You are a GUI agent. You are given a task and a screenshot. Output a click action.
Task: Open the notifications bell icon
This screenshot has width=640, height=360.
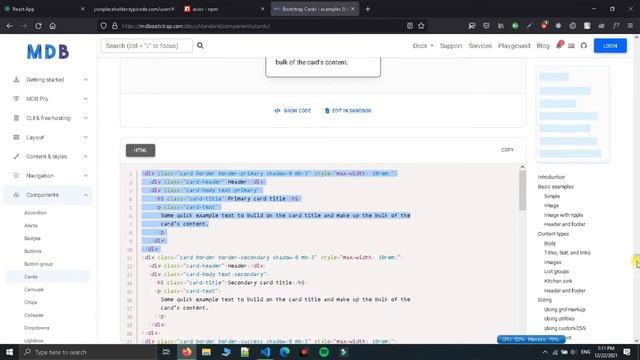click(559, 45)
